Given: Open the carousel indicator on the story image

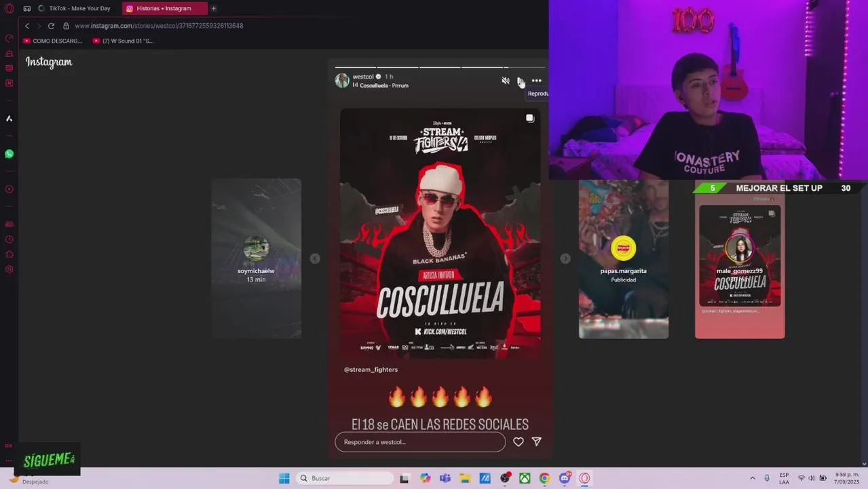Looking at the screenshot, I should tap(530, 118).
